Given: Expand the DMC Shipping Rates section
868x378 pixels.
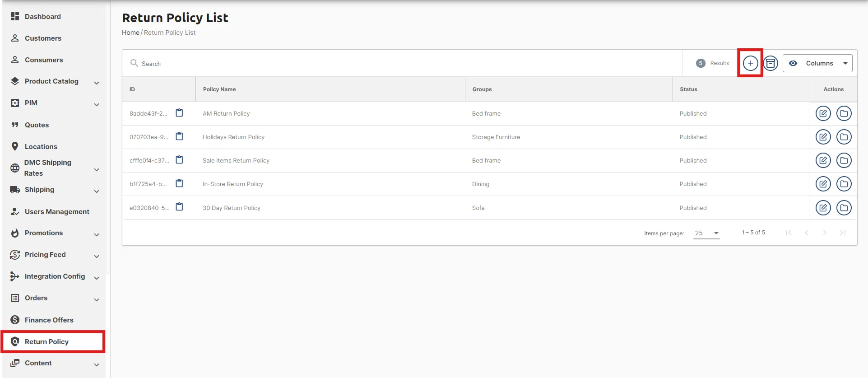Looking at the screenshot, I should click(97, 170).
